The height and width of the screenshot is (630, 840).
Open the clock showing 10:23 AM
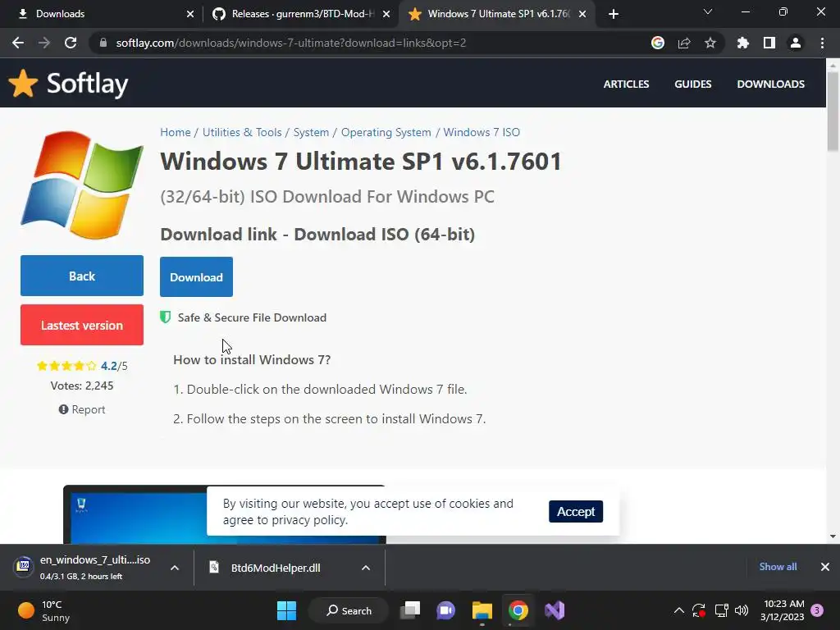783,610
